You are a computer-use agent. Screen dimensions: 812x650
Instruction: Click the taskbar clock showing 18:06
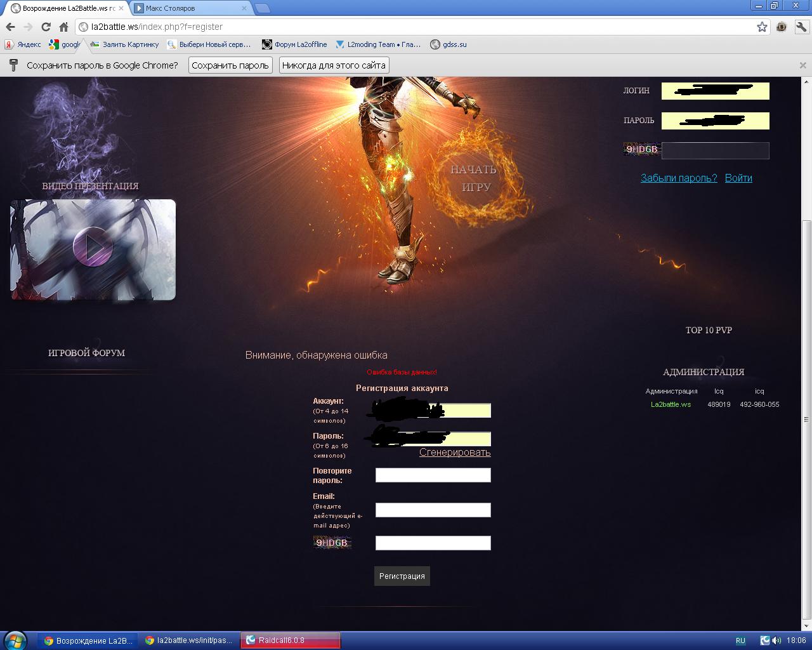(796, 640)
